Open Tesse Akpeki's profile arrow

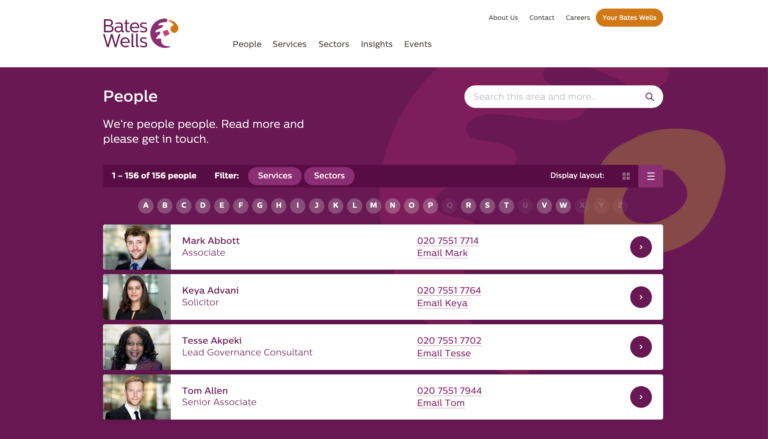point(640,347)
